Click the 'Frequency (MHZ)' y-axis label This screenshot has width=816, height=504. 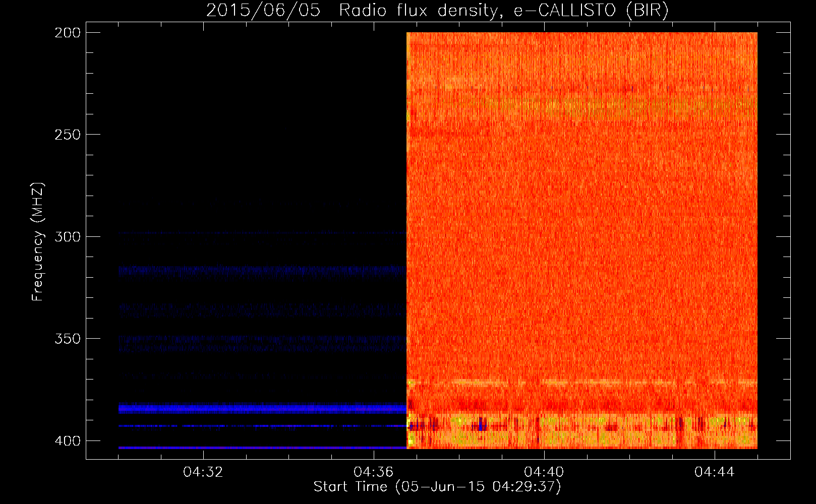click(38, 241)
